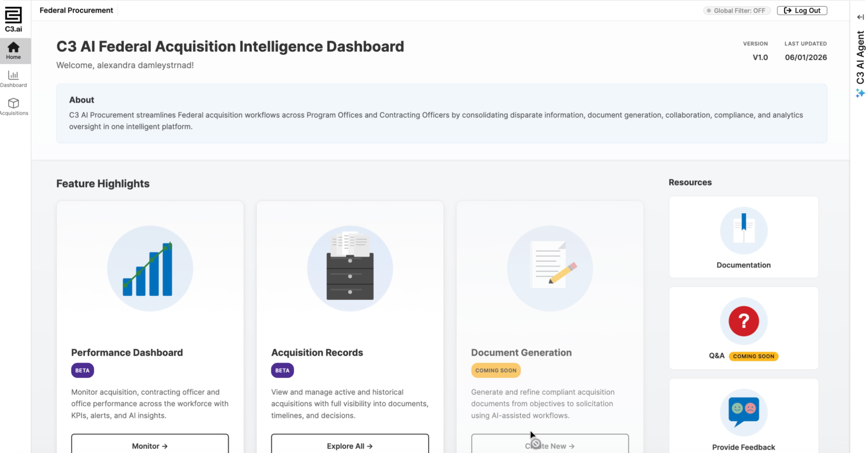Open the C3 AI Agent vertical tab
Screen dimensions: 868x453
860,57
